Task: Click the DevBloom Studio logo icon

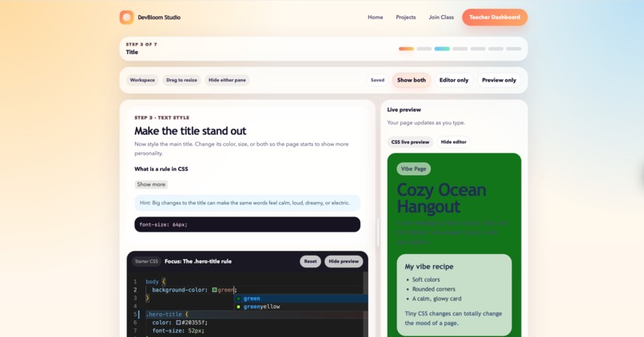Action: click(126, 18)
